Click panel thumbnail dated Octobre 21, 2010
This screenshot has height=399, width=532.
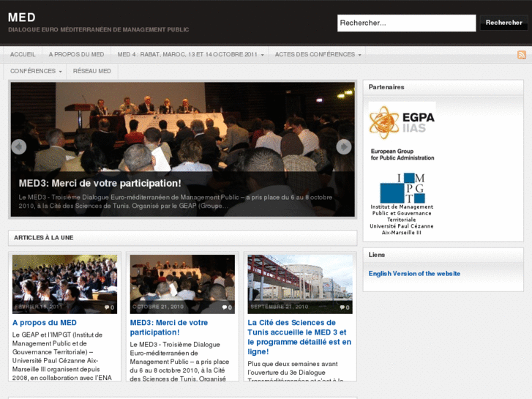pyautogui.click(x=182, y=284)
